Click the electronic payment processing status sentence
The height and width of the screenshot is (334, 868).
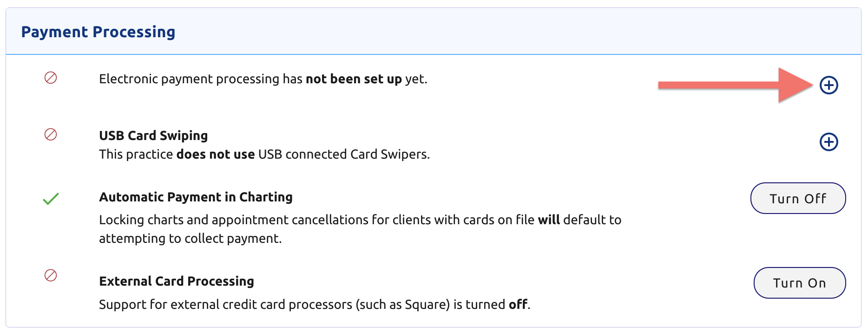pos(263,79)
